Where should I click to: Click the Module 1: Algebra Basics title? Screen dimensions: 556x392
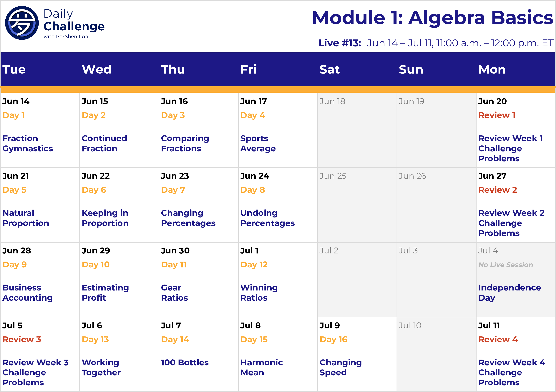(432, 18)
